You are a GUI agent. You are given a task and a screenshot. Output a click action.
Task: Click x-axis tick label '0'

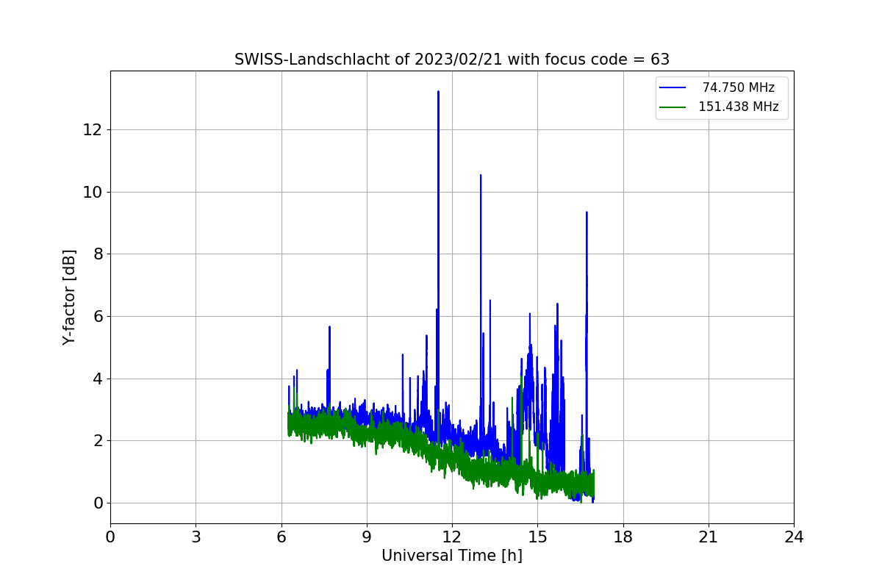coord(110,537)
